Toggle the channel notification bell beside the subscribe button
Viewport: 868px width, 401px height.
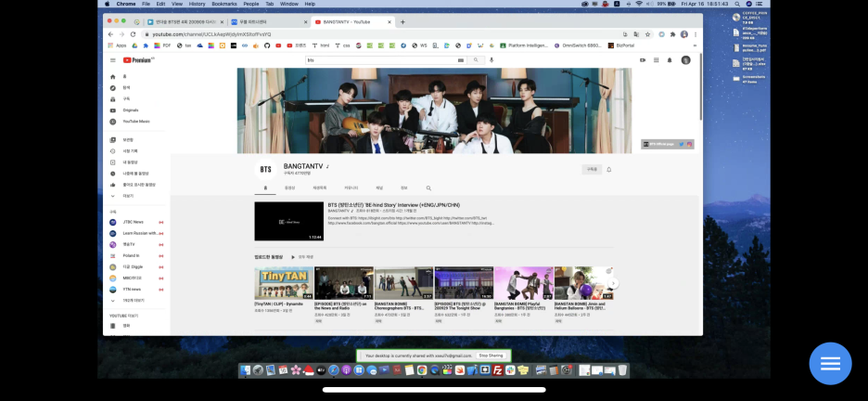[609, 170]
